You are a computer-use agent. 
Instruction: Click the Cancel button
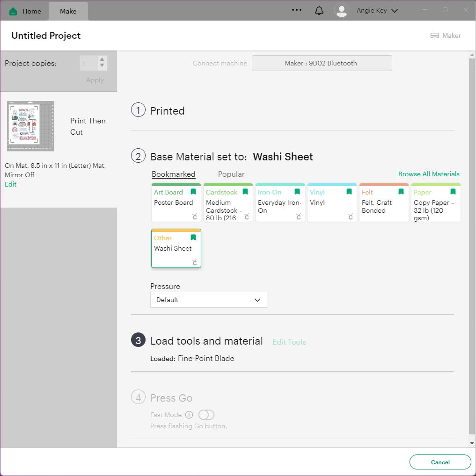tap(440, 462)
